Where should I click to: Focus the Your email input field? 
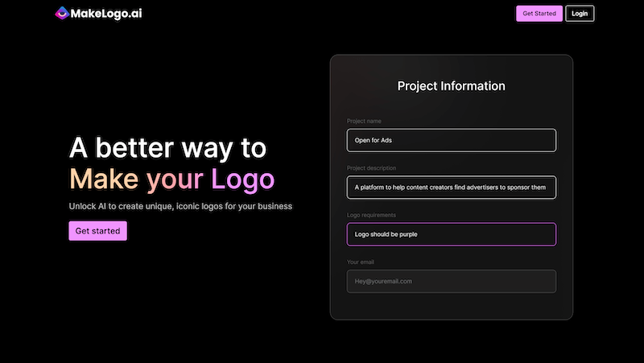point(451,281)
